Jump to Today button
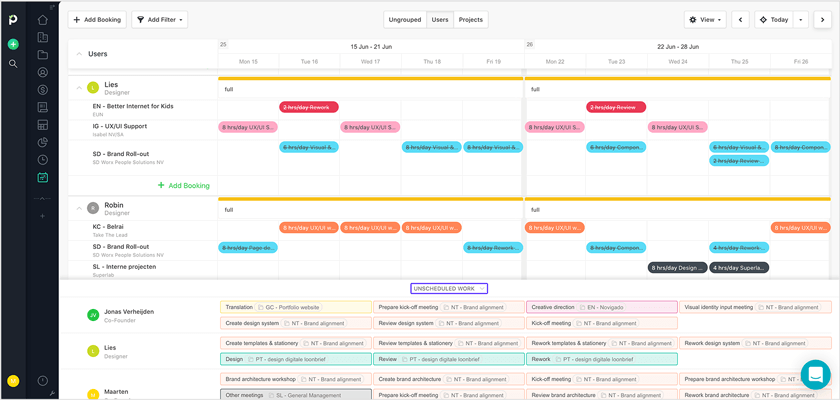 (x=774, y=20)
